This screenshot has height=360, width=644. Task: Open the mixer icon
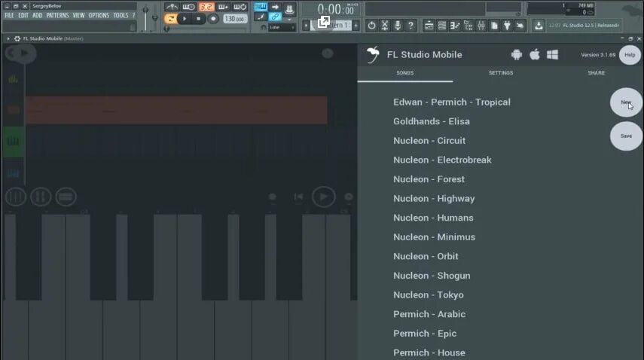tap(481, 26)
